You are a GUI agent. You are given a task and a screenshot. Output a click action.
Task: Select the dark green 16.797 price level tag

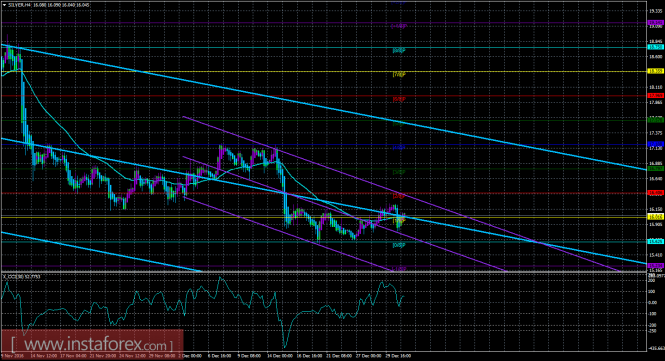click(x=656, y=169)
